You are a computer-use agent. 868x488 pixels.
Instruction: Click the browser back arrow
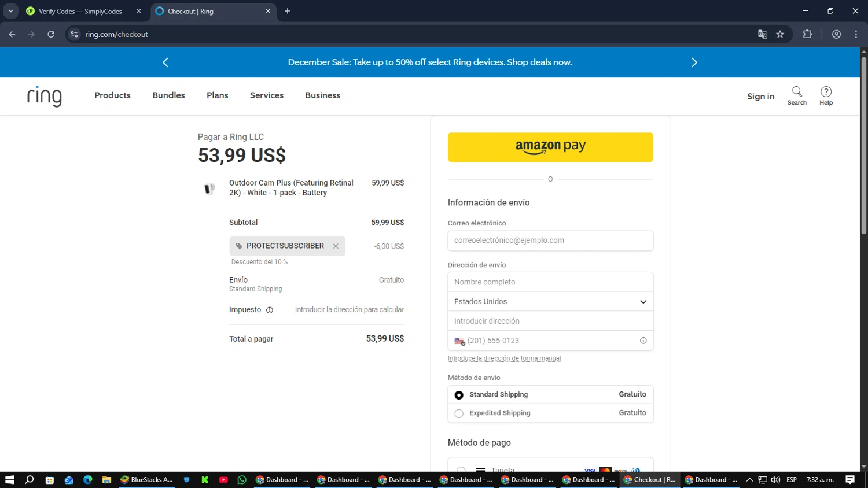point(12,34)
